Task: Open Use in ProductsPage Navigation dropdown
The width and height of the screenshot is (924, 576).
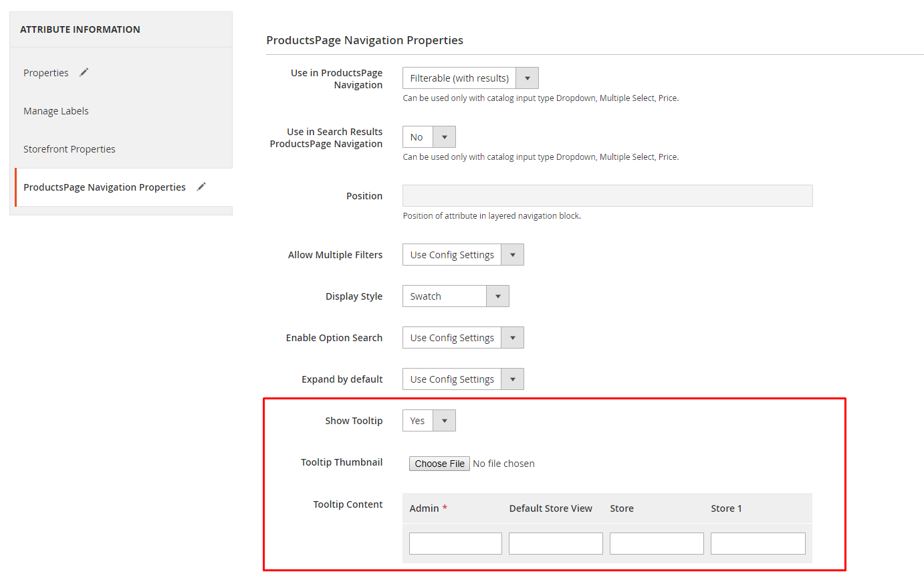Action: click(470, 78)
